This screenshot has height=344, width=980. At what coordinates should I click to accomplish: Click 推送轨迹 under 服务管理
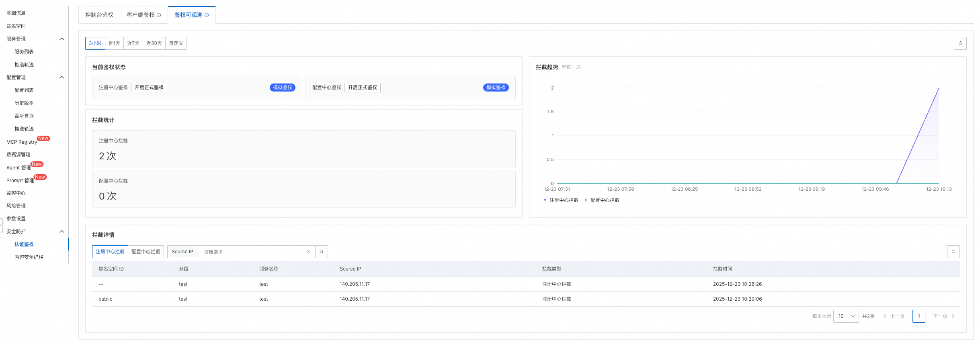click(x=24, y=65)
